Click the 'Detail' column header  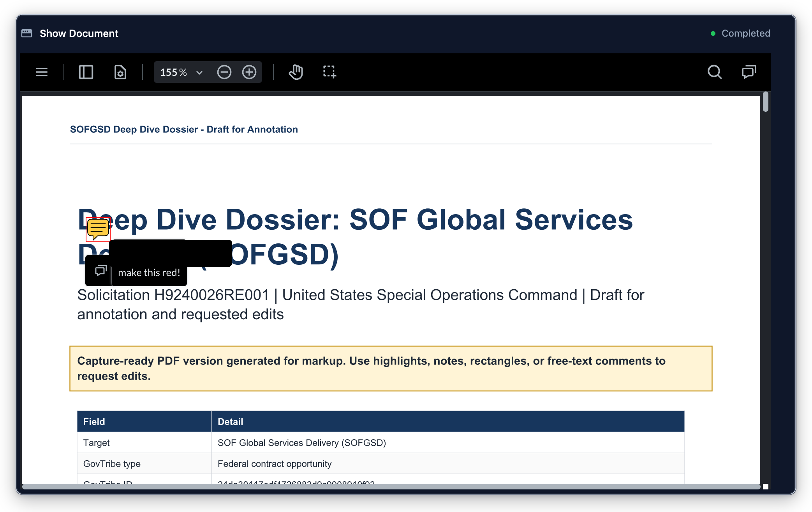click(448, 422)
